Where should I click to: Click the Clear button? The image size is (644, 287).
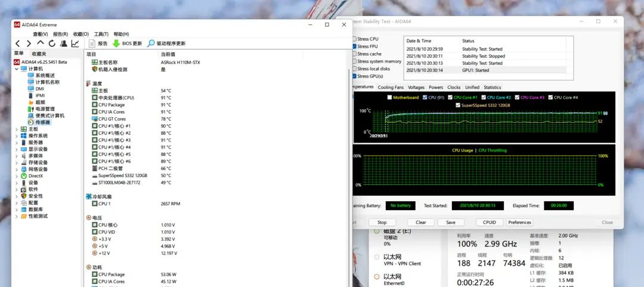tap(420, 223)
